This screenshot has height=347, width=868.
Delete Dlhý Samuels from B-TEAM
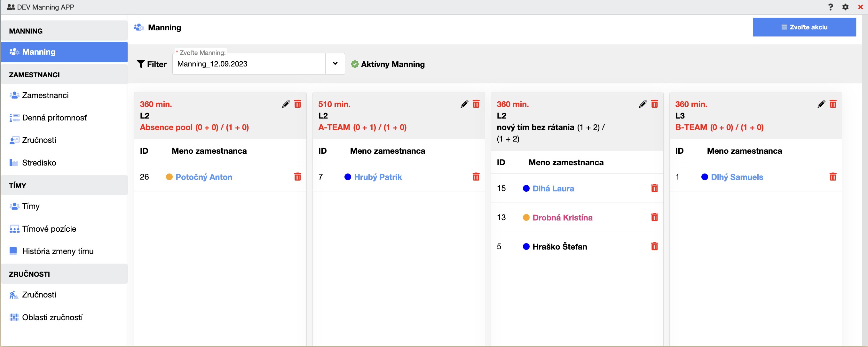coord(832,177)
